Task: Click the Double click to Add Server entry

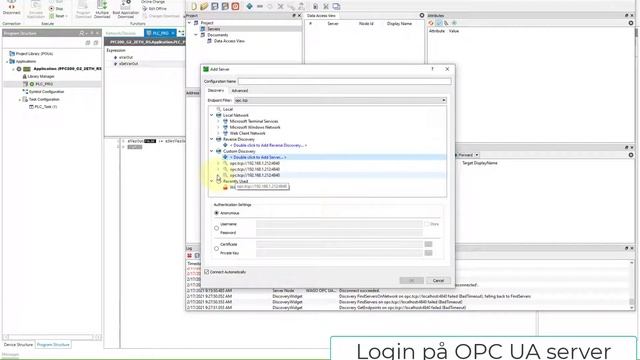Action: (x=258, y=157)
